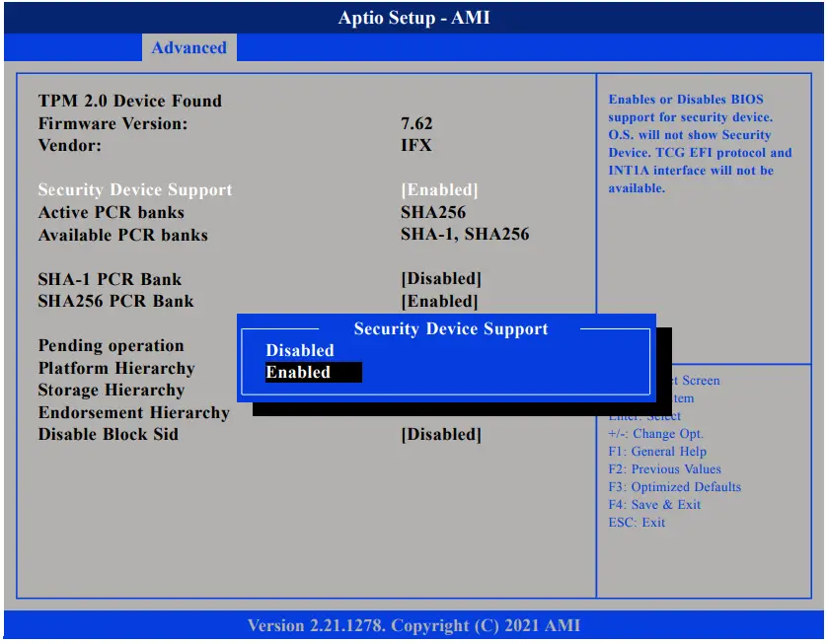Click the F2: Previous Values line
The height and width of the screenshot is (644, 827).
tap(664, 469)
